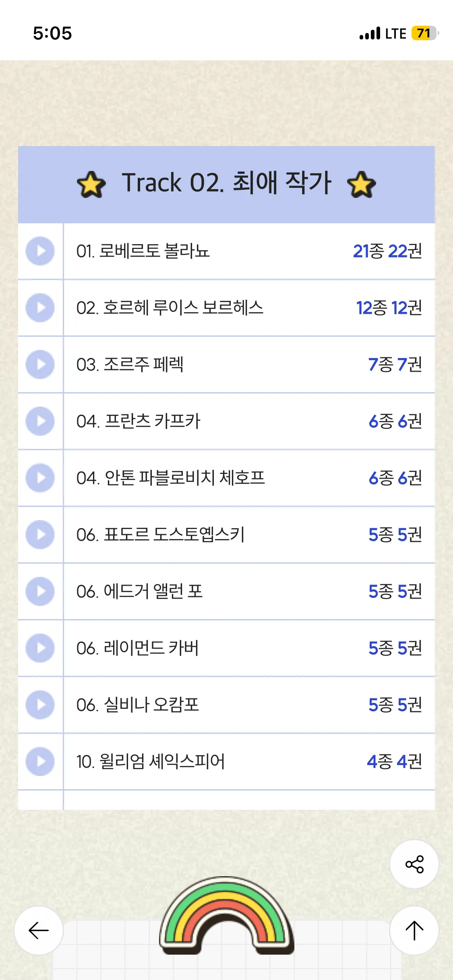Tap the play icon beside 윌리엄 셰익스피어
The width and height of the screenshot is (453, 980).
(x=40, y=762)
